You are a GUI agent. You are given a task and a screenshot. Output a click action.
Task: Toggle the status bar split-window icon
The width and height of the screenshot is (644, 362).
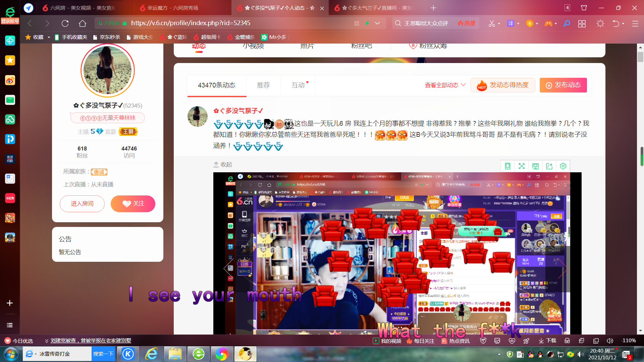click(596, 341)
